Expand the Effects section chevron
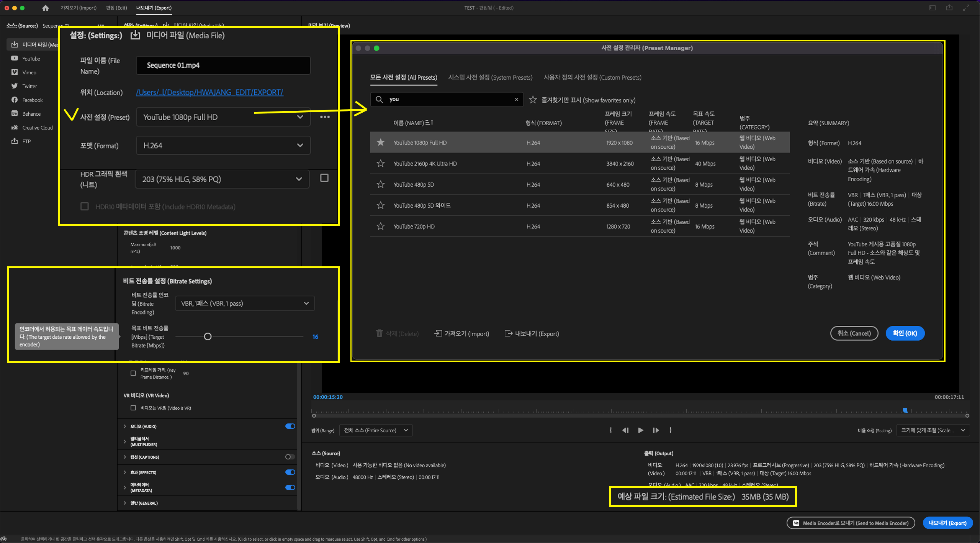This screenshot has height=543, width=980. 125,472
